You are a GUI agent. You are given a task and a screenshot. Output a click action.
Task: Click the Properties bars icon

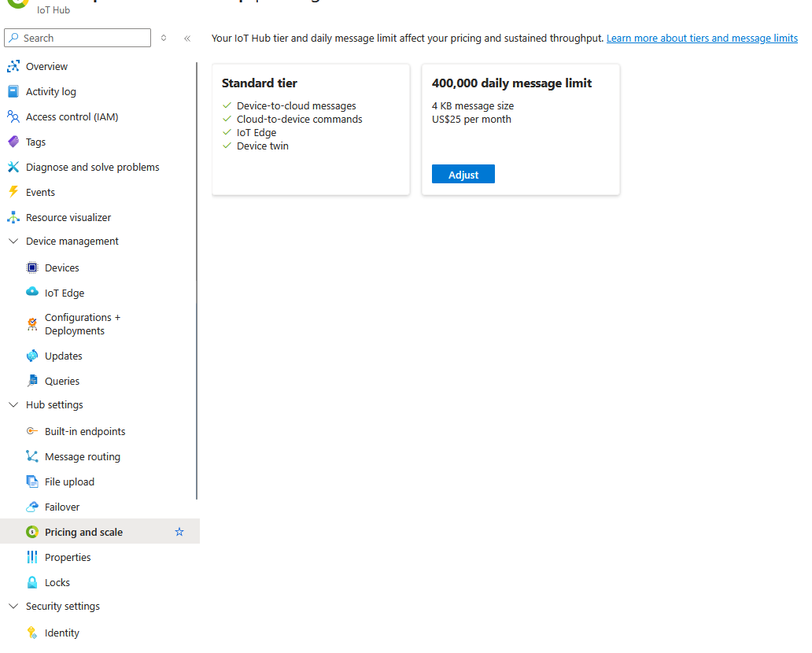coord(32,557)
